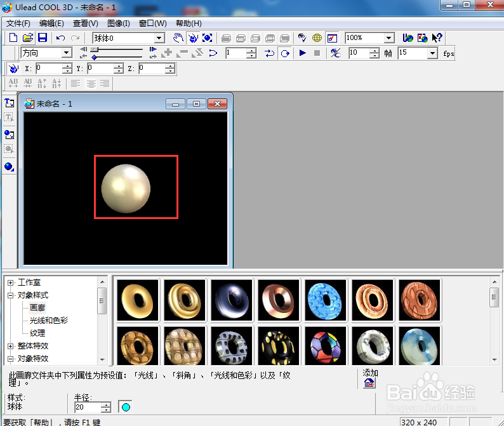Open the 窗口(W) menu
Image resolution: width=504 pixels, height=426 pixels.
(153, 23)
